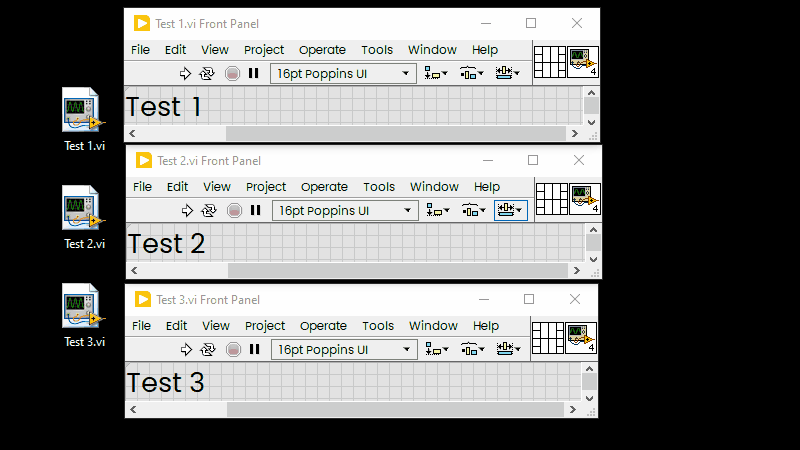The width and height of the screenshot is (800, 450).
Task: Click scroll down arrow in Test 3.vi panel
Action: (589, 398)
